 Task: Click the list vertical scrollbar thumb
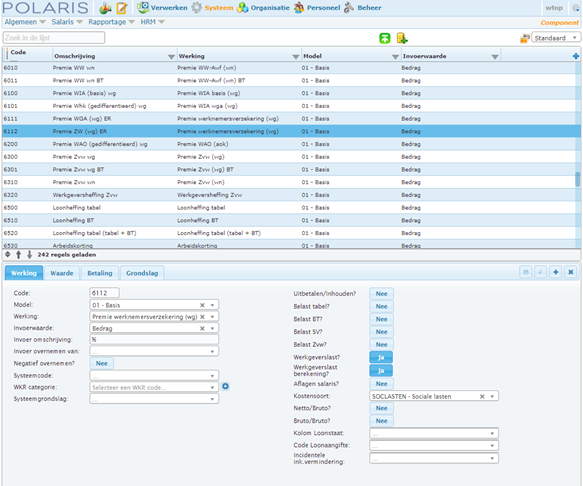coord(577,179)
